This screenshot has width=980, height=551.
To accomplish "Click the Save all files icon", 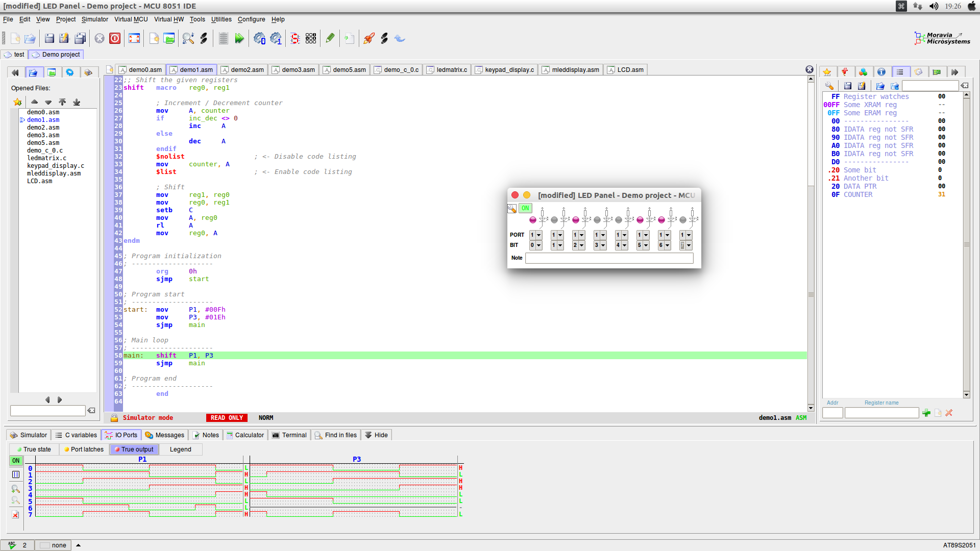I will 80,38.
